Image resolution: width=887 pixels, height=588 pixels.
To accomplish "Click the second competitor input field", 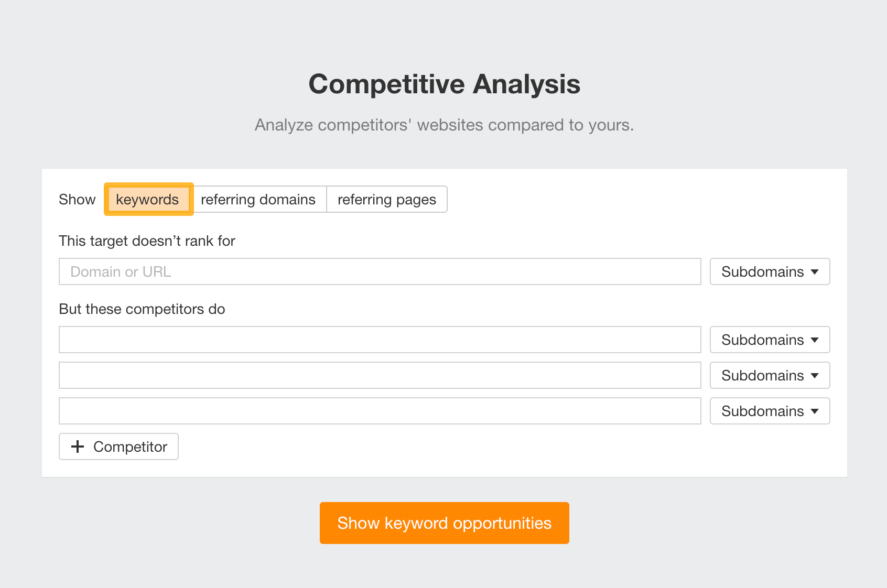I will pyautogui.click(x=380, y=375).
